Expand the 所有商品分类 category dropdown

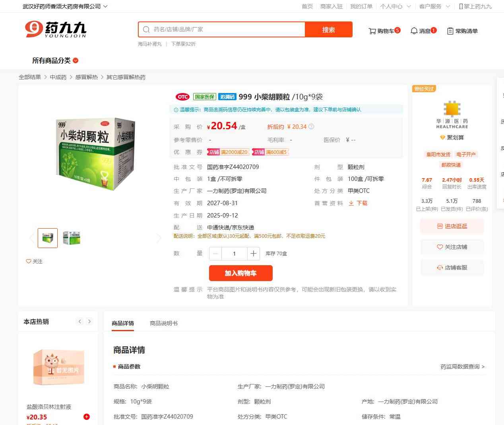(x=55, y=60)
